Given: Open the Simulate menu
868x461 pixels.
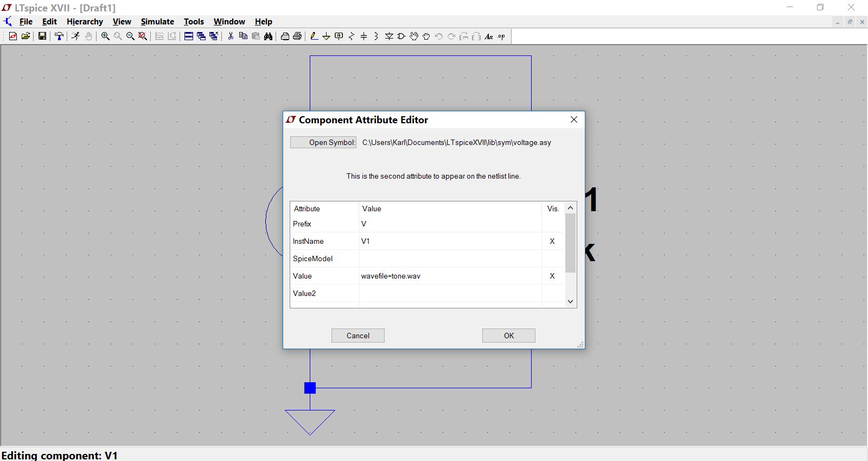Looking at the screenshot, I should 157,22.
